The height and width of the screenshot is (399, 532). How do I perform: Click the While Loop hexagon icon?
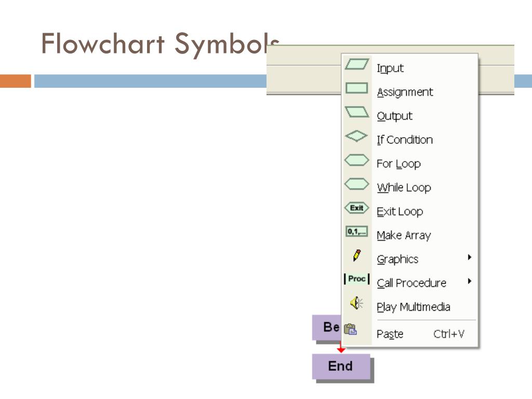pyautogui.click(x=356, y=184)
